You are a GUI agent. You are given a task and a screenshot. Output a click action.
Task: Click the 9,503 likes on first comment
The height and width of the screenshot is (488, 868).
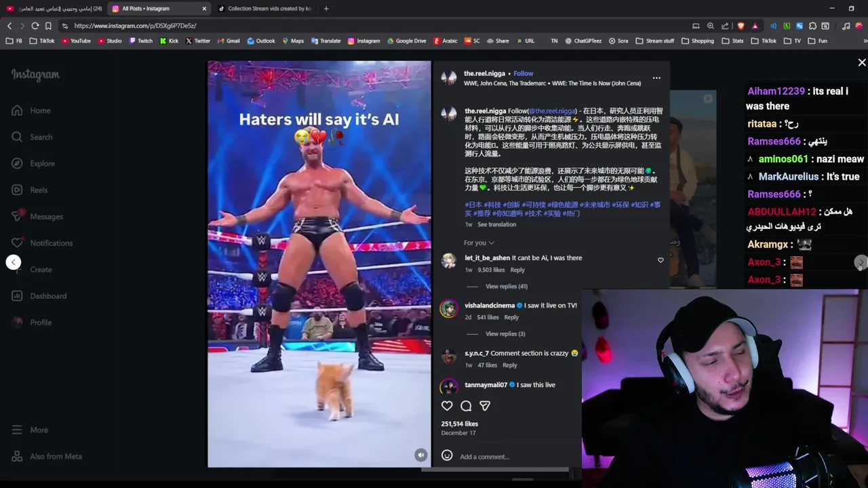(x=491, y=270)
